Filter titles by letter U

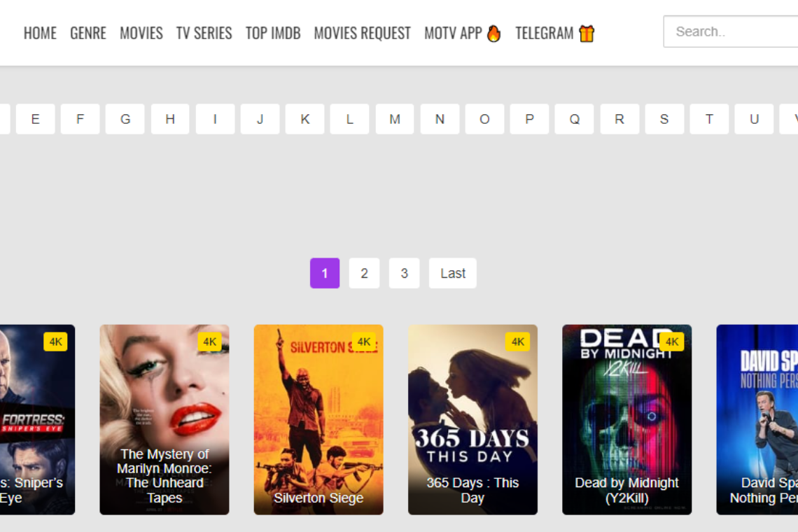click(x=754, y=119)
